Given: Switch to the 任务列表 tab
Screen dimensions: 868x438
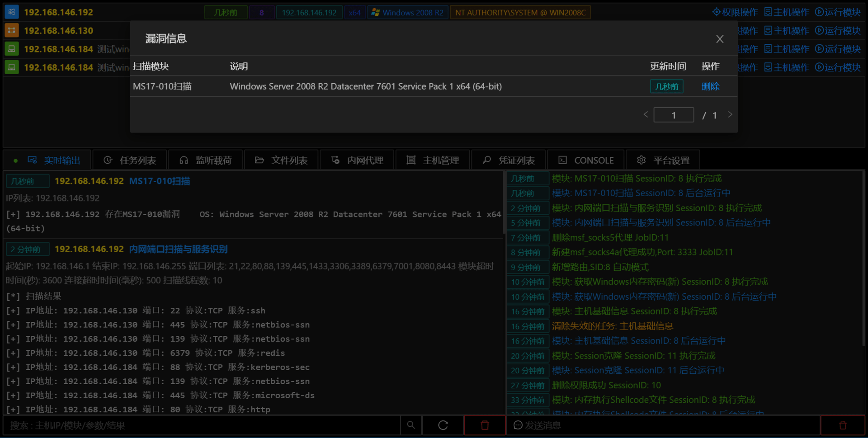Looking at the screenshot, I should pyautogui.click(x=130, y=160).
